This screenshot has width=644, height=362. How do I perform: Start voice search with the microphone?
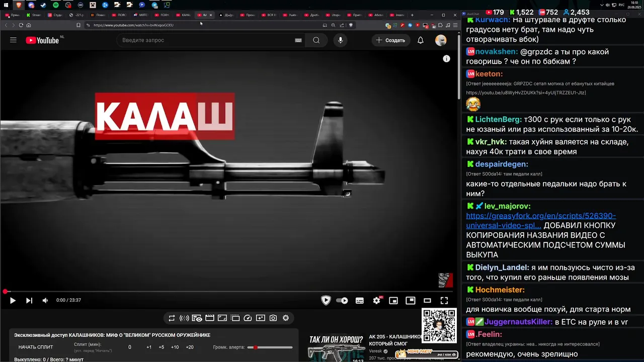coord(341,40)
